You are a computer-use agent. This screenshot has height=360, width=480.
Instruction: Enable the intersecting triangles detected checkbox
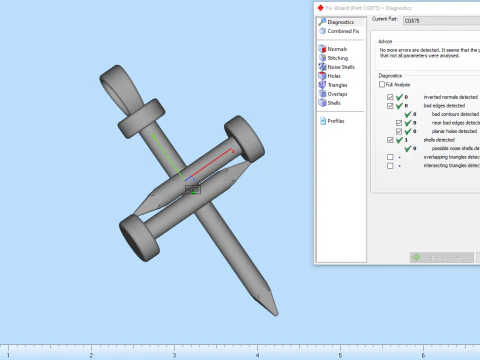(390, 166)
